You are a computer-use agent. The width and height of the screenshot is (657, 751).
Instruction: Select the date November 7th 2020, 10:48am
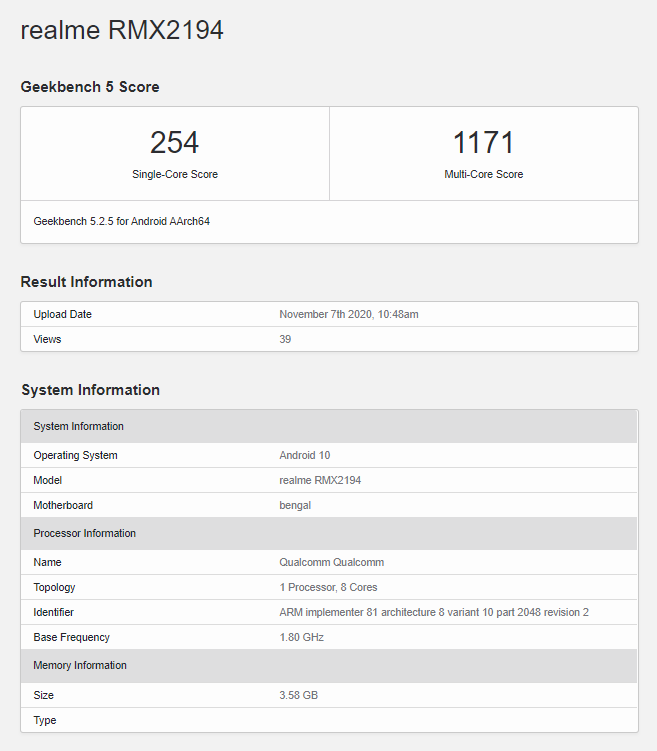tap(349, 314)
